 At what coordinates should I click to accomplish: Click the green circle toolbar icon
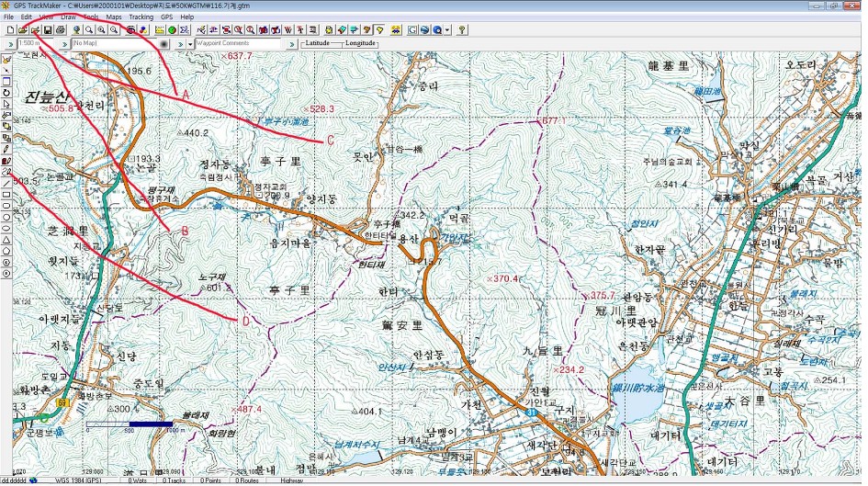tap(172, 30)
